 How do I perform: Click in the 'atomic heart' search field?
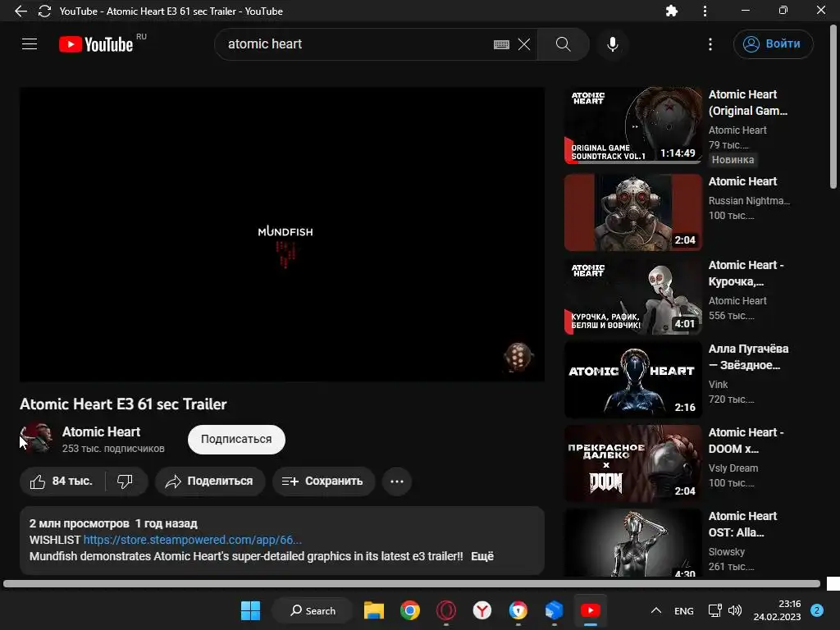point(354,44)
